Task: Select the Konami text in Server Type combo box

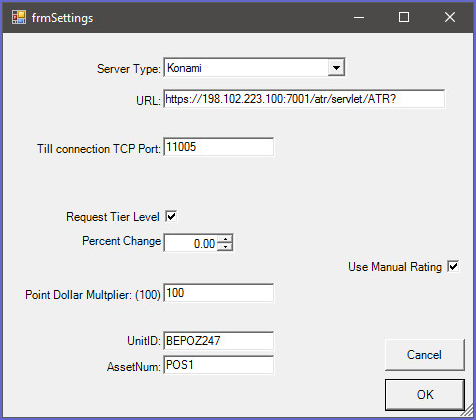Action: pyautogui.click(x=184, y=68)
